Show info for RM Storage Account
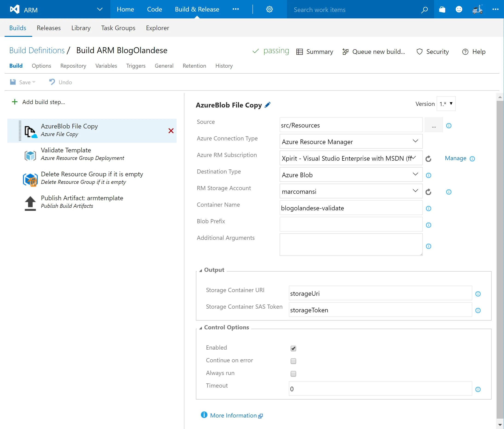Image resolution: width=504 pixels, height=429 pixels. tap(449, 192)
